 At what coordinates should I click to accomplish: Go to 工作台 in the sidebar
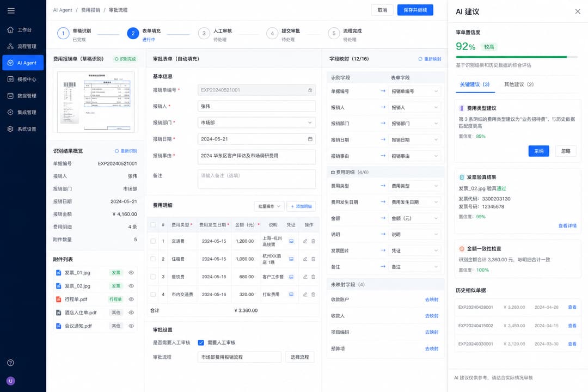pyautogui.click(x=23, y=29)
